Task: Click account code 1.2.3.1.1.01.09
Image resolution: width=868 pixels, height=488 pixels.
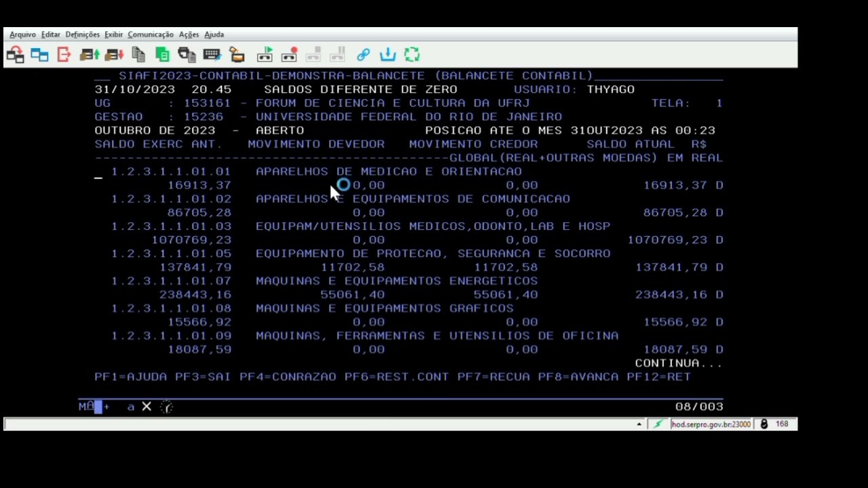Action: point(171,336)
